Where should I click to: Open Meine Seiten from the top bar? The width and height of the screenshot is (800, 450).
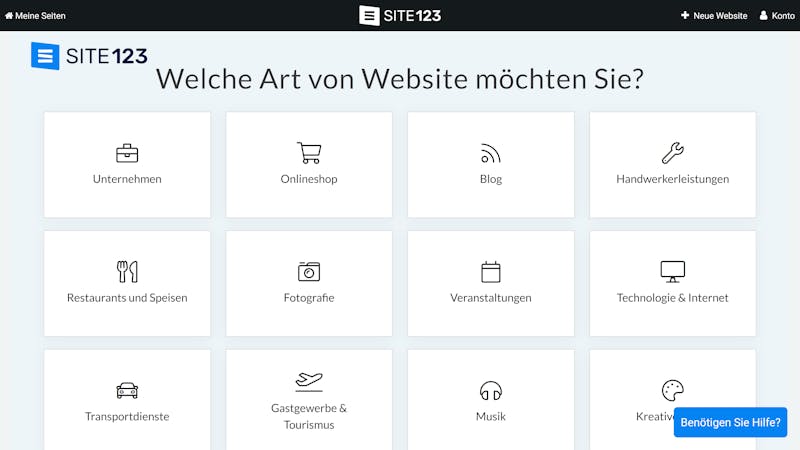click(x=35, y=16)
